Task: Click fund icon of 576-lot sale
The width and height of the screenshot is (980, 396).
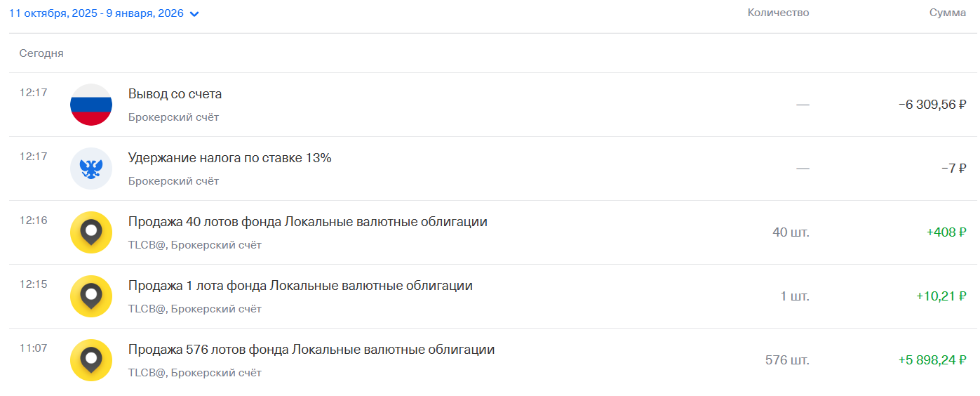Action: (x=91, y=360)
